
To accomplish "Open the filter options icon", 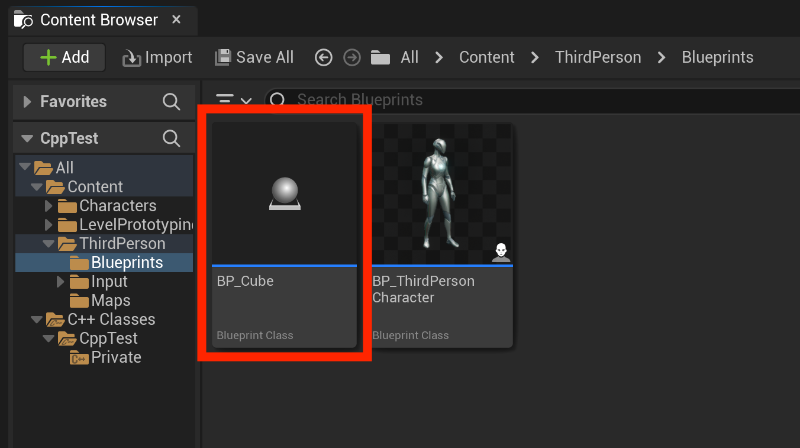I will tap(232, 100).
